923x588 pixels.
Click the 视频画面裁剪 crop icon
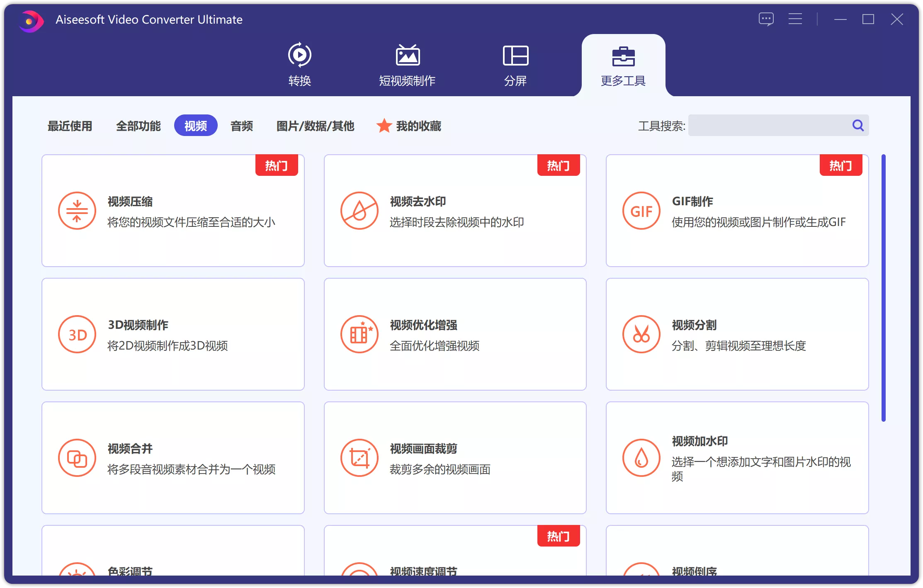point(359,458)
